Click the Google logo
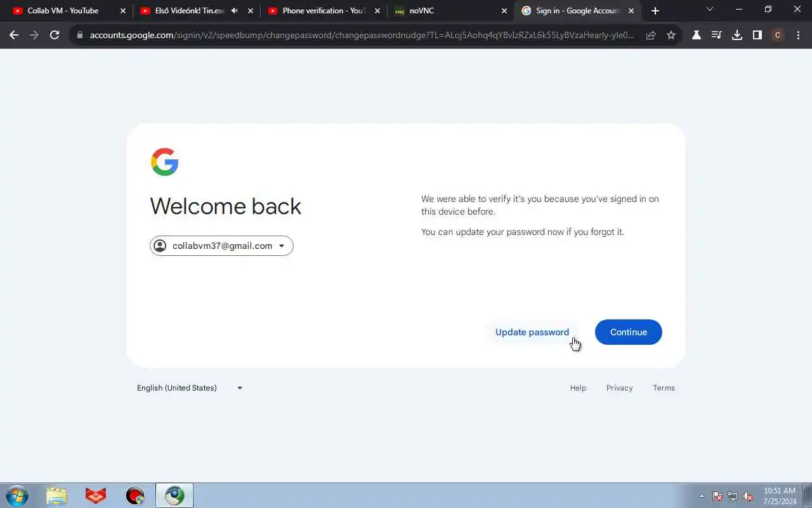 pos(164,162)
